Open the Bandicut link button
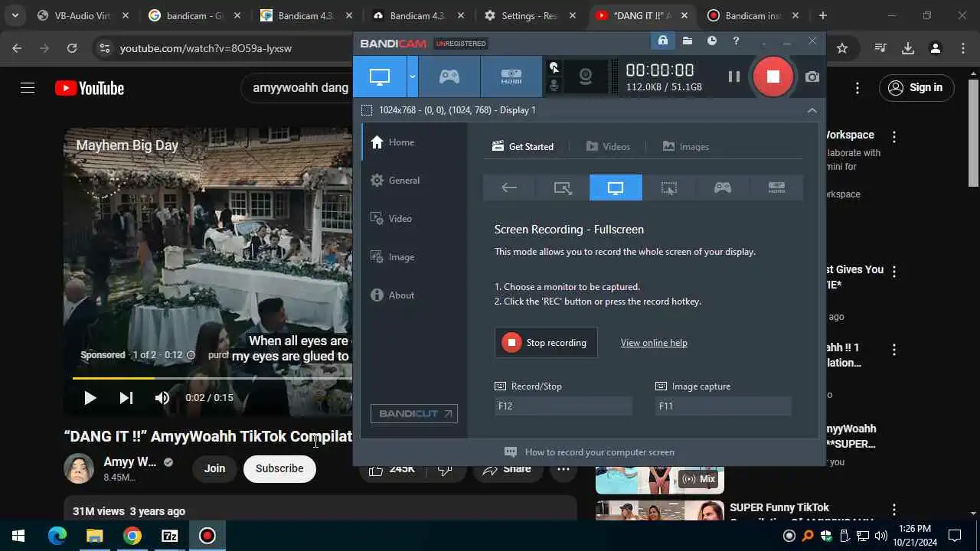 (x=414, y=413)
